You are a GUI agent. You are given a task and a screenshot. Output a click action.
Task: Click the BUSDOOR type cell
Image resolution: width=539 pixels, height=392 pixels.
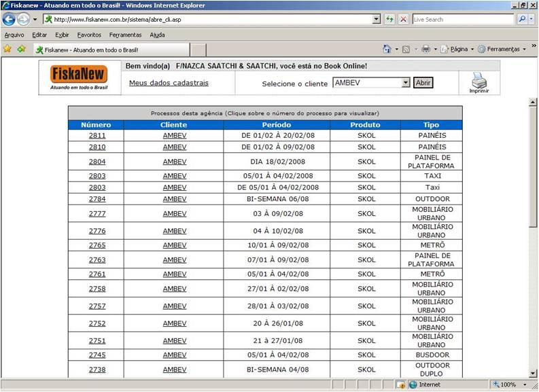(x=432, y=355)
